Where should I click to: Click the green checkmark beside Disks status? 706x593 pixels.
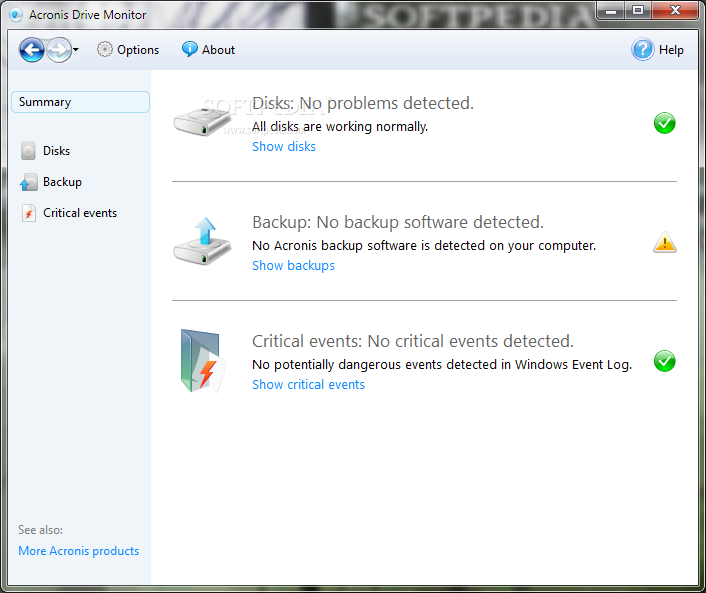665,123
